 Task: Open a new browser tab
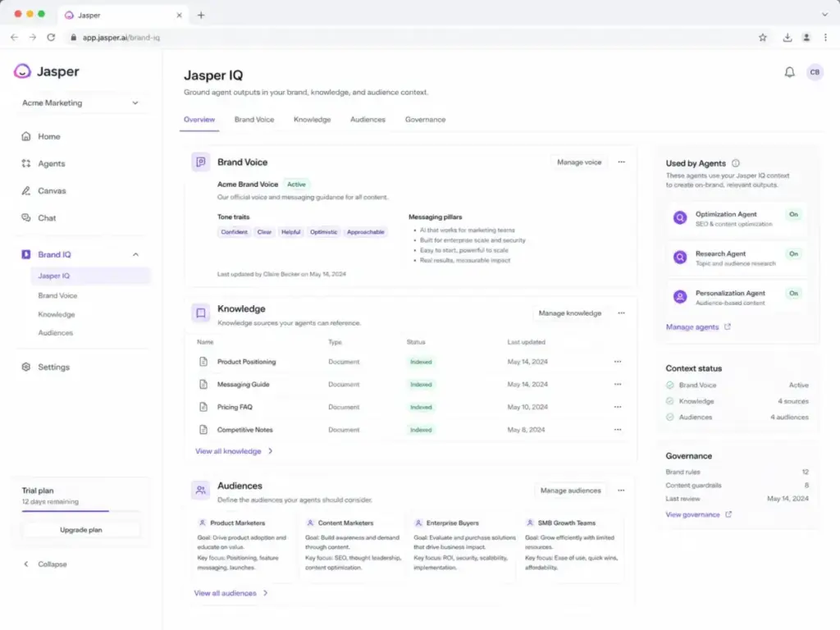[201, 15]
